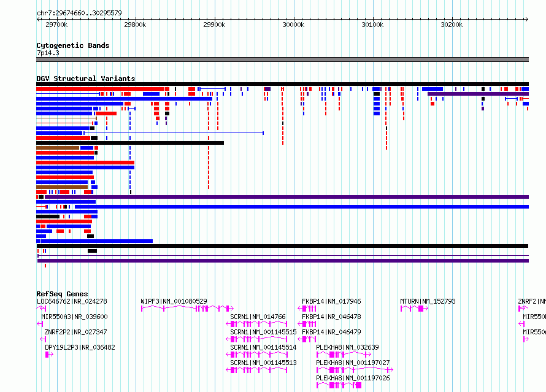Select the gray 7p14.3 cytogenetic band bar
This screenshot has width=546, height=392.
(x=282, y=60)
